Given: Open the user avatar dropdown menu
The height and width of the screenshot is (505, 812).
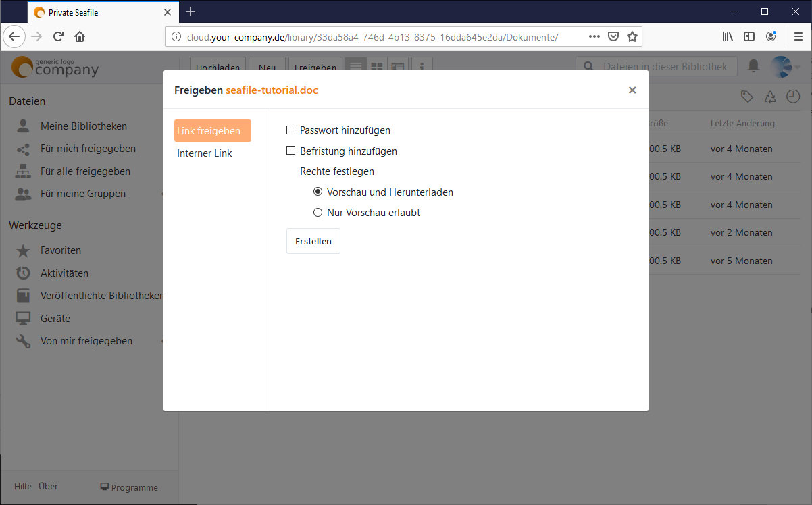Looking at the screenshot, I should 784,67.
